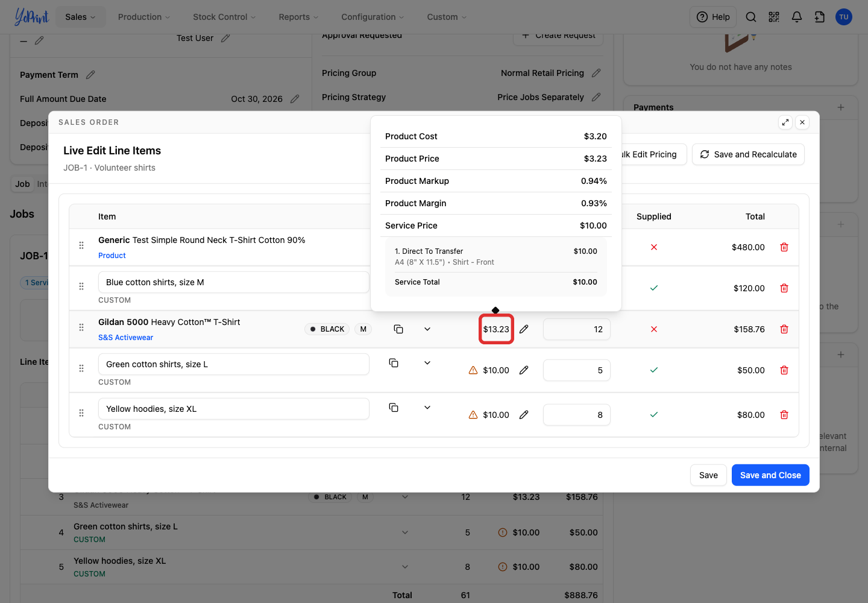
Task: Expand the Live Edit dialog to fullscreen
Action: pyautogui.click(x=785, y=122)
